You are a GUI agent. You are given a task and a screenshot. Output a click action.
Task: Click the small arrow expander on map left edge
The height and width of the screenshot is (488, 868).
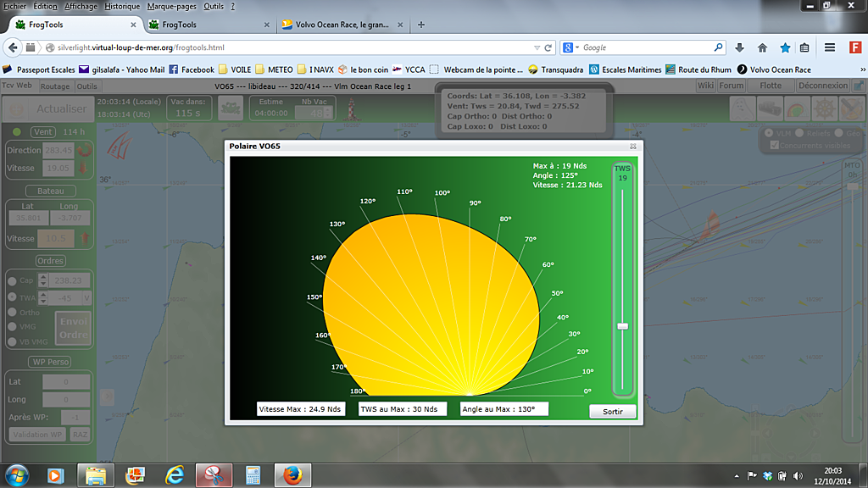tap(108, 396)
